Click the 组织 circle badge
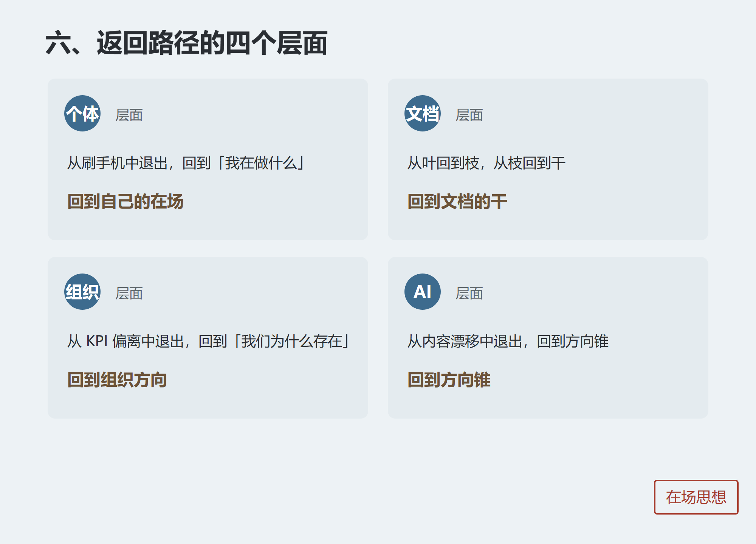 [x=82, y=292]
